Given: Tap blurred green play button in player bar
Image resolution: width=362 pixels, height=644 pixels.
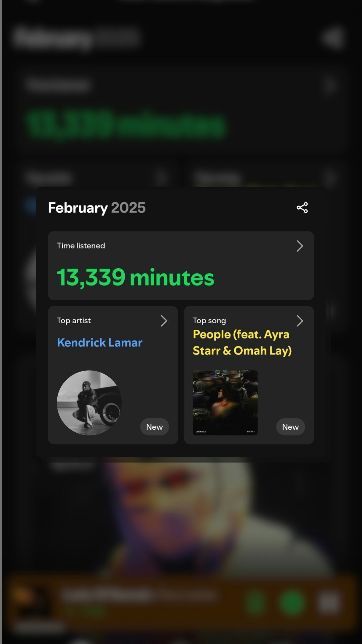Looking at the screenshot, I should [x=292, y=603].
